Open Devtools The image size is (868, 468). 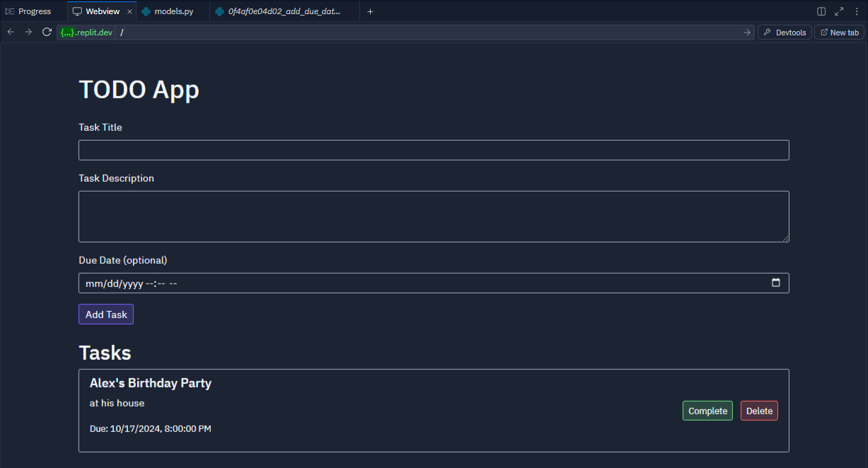(x=785, y=33)
